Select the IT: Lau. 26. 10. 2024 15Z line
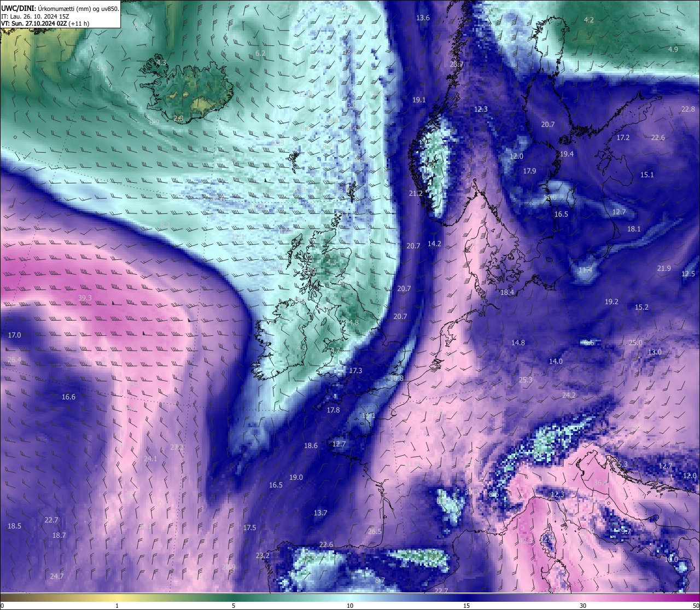This screenshot has width=700, height=610. click(35, 16)
